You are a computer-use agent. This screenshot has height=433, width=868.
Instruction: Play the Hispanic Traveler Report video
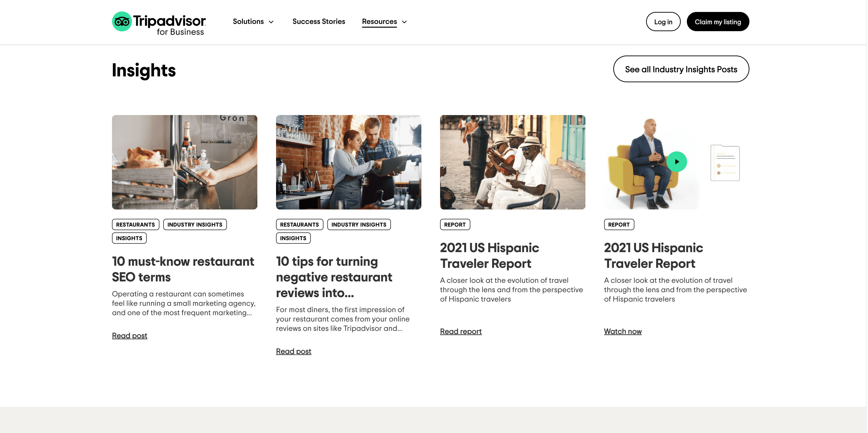[x=676, y=162]
